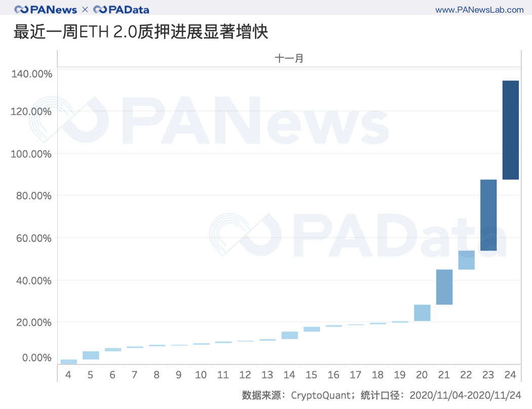Click the 140.00% y-axis label
This screenshot has width=532, height=409.
[31, 74]
